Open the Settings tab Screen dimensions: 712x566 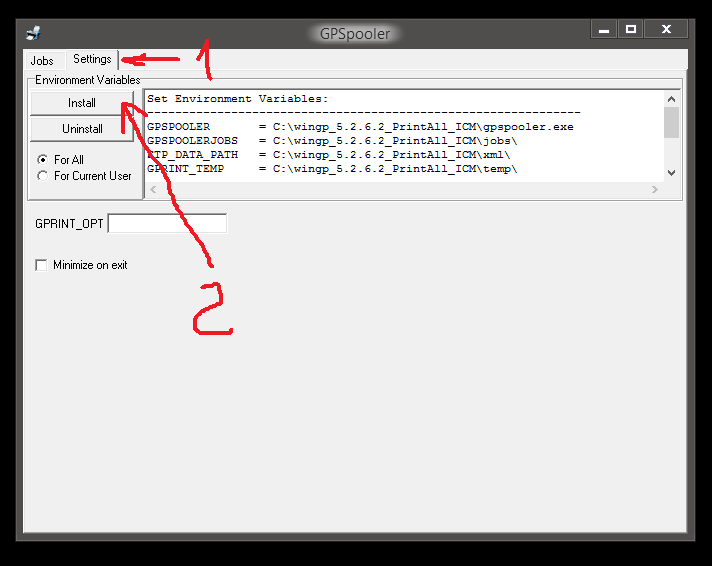coord(92,59)
